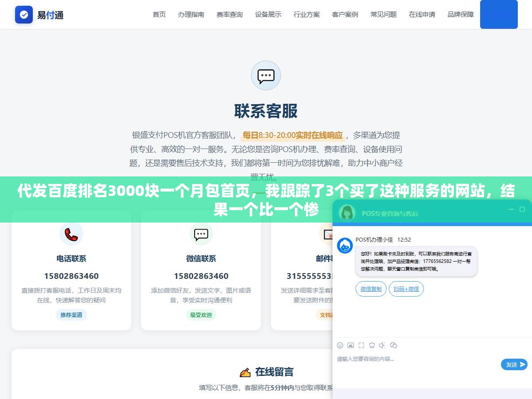Open the emoji picker in chat
The height and width of the screenshot is (399, 532).
[x=340, y=345]
